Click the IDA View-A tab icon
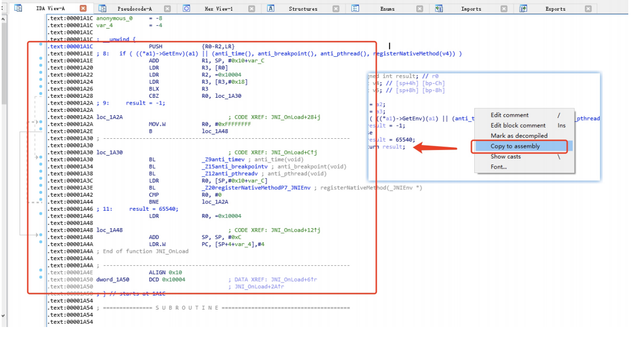The height and width of the screenshot is (345, 644). click(x=18, y=8)
